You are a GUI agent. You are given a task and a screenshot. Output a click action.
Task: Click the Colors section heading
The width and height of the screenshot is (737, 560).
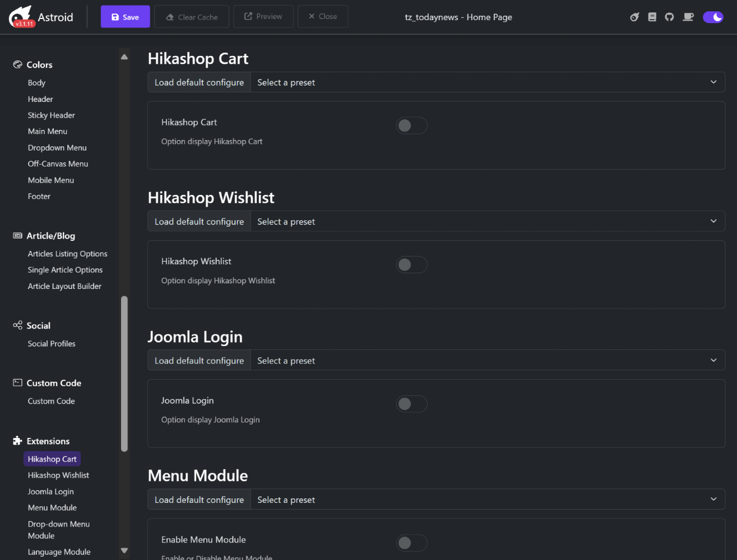pos(39,65)
